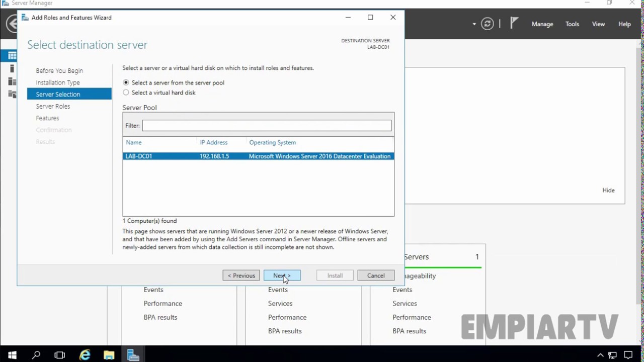The image size is (644, 362).
Task: Click inside the Filter text field
Action: (x=267, y=126)
